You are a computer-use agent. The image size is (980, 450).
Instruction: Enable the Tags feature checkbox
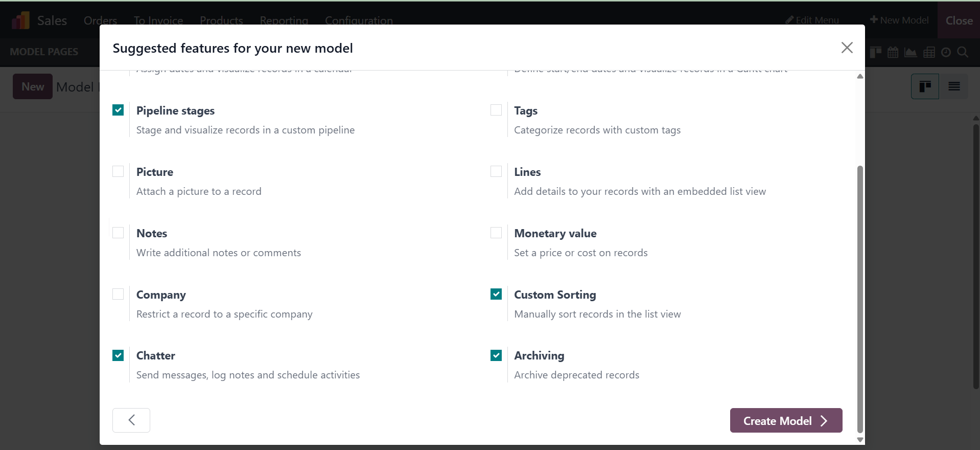coord(496,110)
